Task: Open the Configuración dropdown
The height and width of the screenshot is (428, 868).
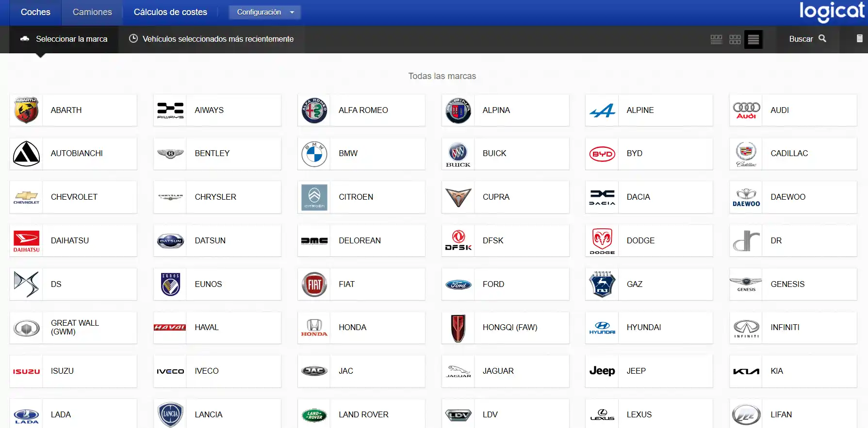Action: (x=265, y=12)
